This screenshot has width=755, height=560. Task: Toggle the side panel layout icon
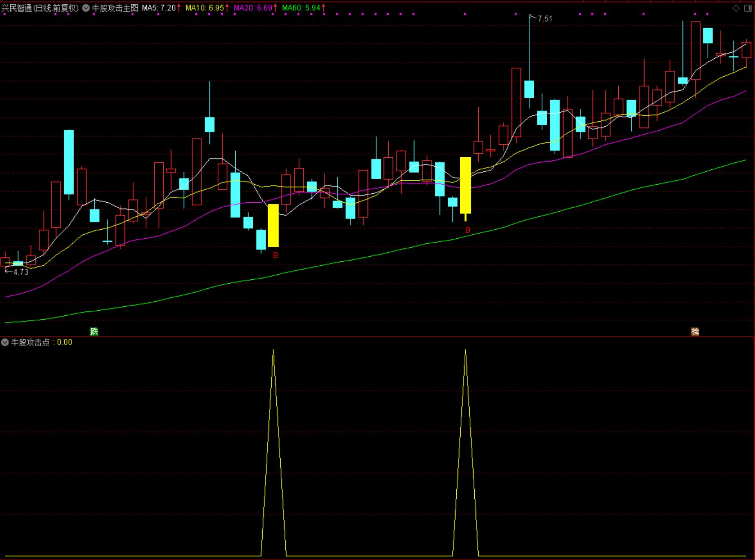click(x=748, y=8)
